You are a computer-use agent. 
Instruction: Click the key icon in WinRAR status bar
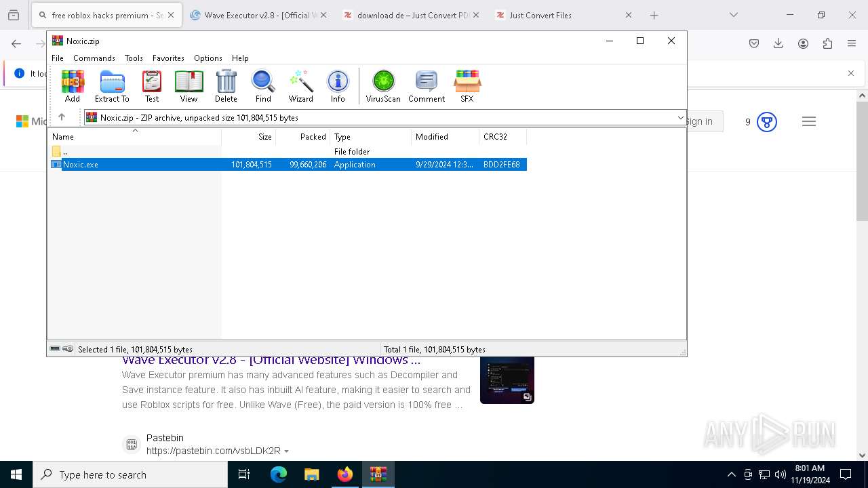[x=68, y=349]
